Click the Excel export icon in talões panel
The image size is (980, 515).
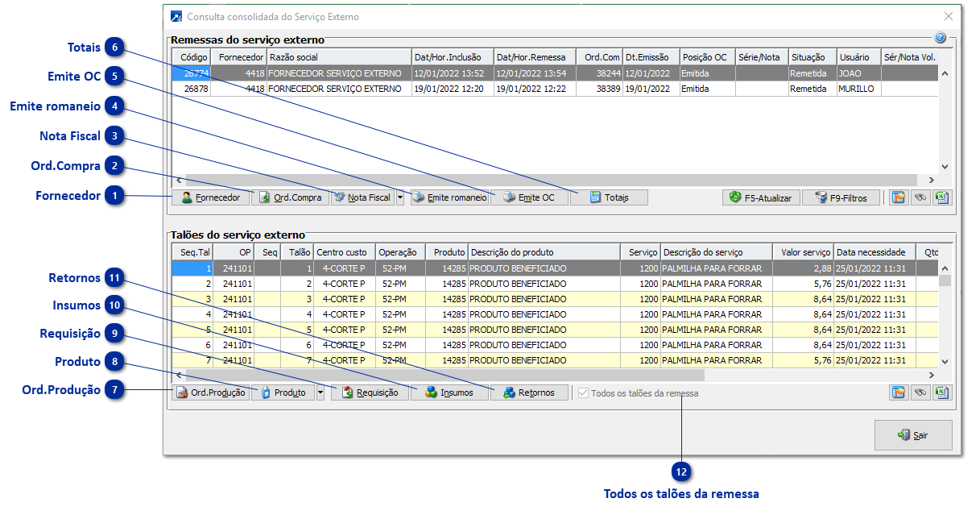[941, 392]
